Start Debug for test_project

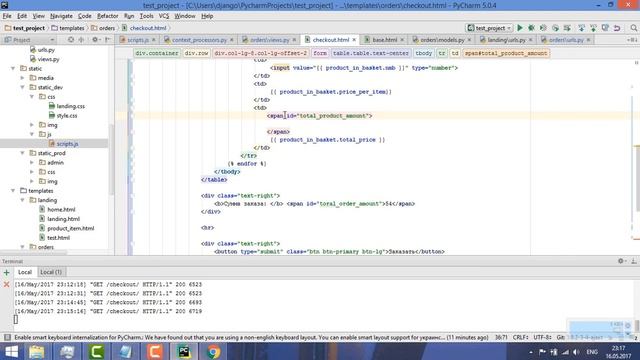pos(531,28)
